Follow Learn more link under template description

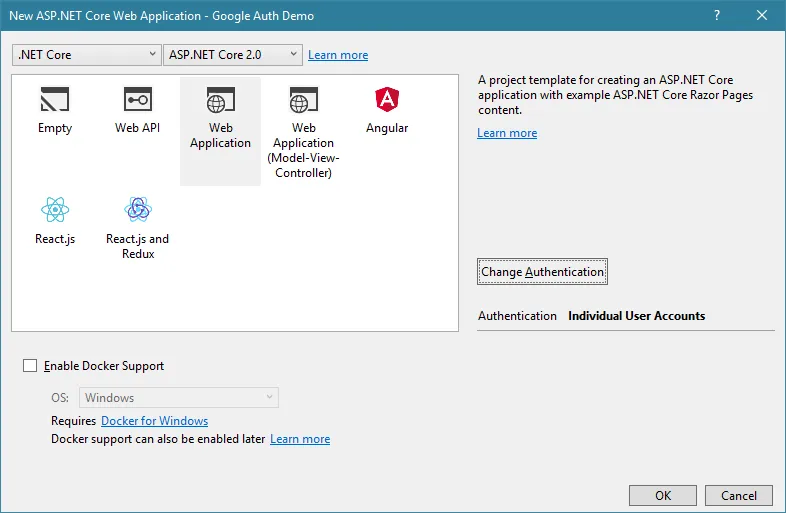[x=507, y=133]
